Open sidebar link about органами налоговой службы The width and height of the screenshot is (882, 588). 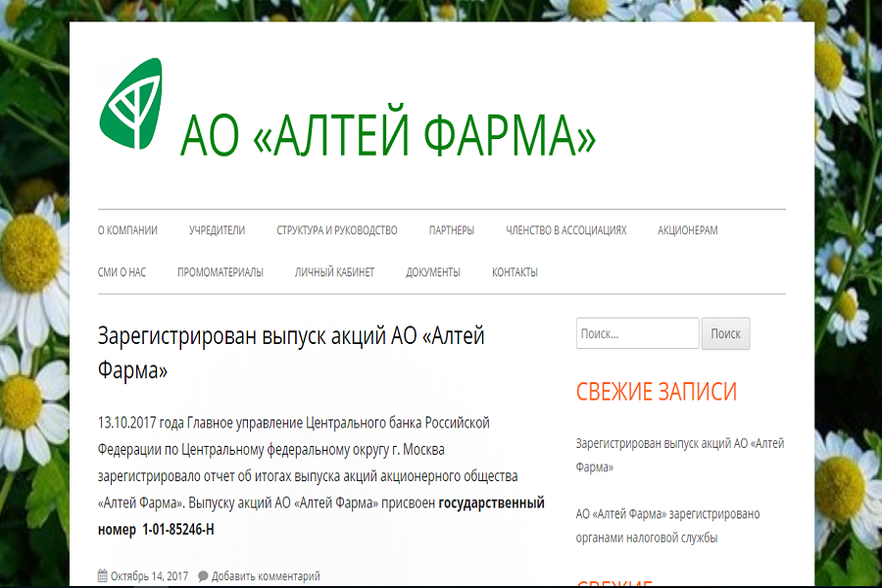667,525
